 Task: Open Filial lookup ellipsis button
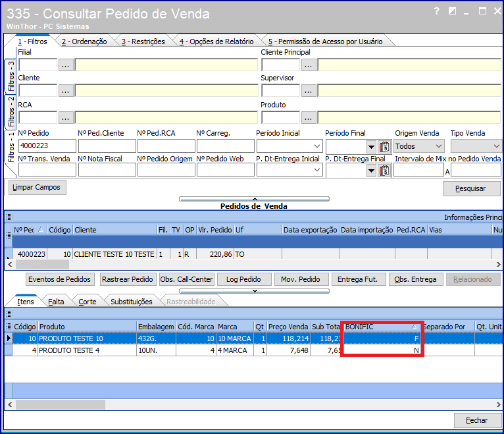[x=66, y=65]
